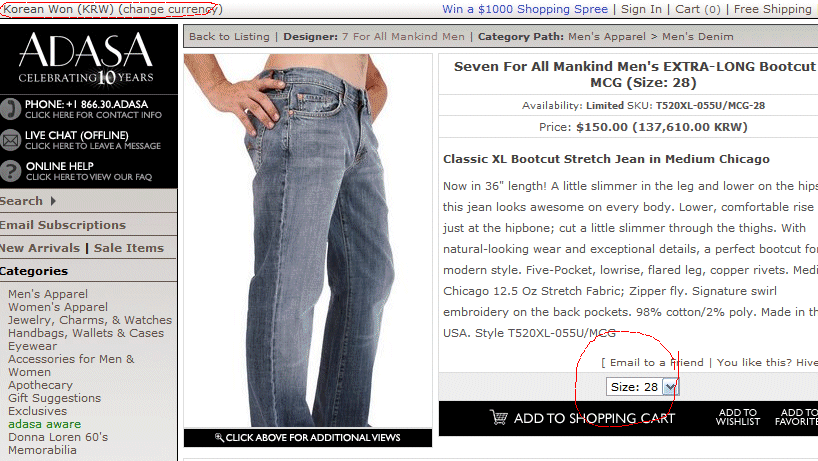The width and height of the screenshot is (818, 461).
Task: Open the Men's Denim breadcrumb
Action: coord(697,37)
